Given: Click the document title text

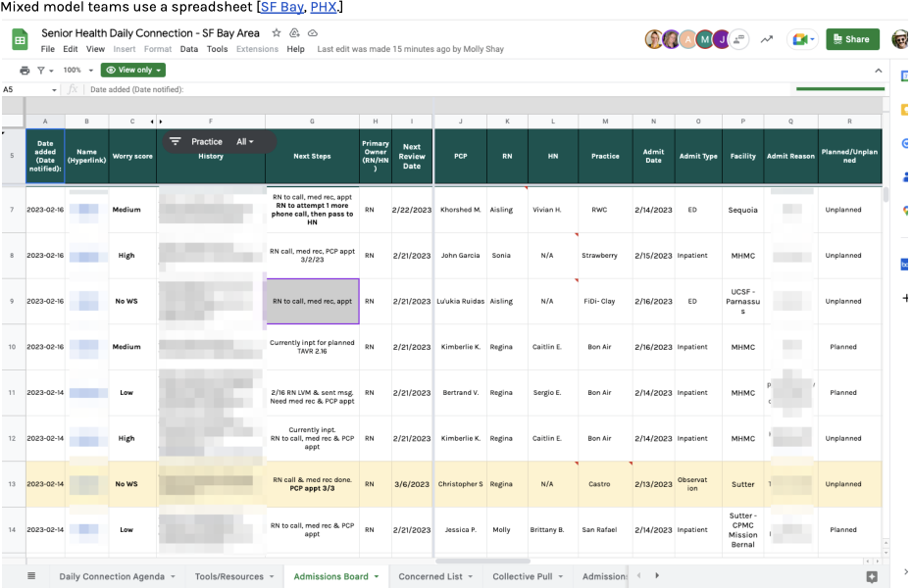Looking at the screenshot, I should pyautogui.click(x=150, y=33).
